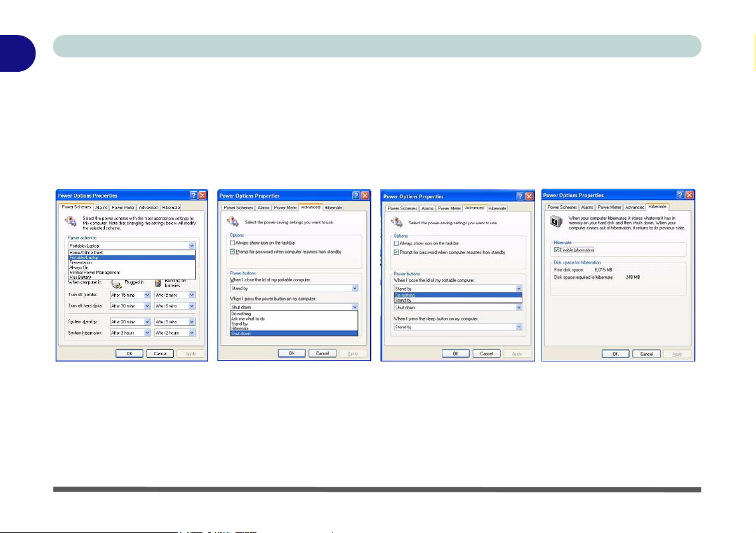Choose 'Minimal Power Management' scheme option
The width and height of the screenshot is (756, 533).
131,272
